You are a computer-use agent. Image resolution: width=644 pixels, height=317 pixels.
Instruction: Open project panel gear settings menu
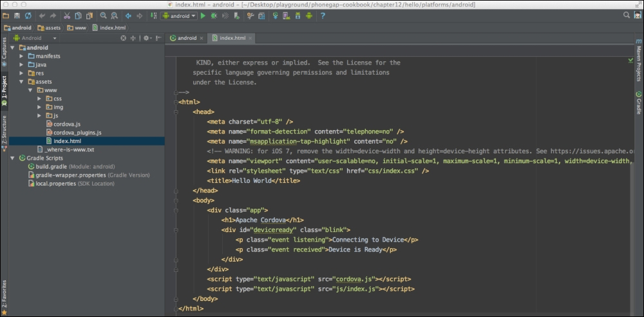147,38
